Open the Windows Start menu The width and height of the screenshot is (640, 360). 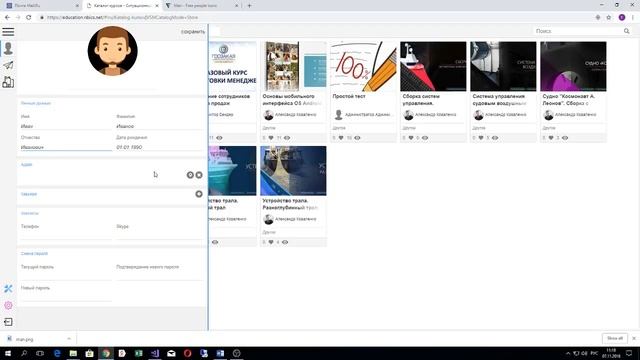click(x=8, y=353)
